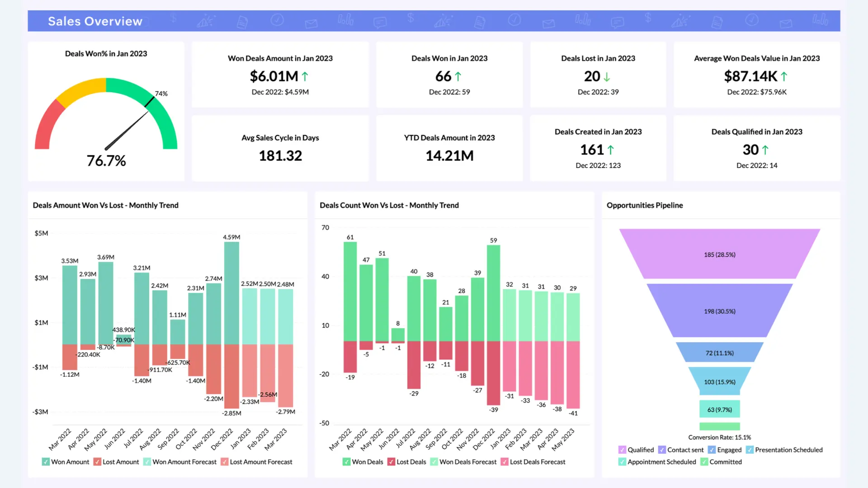The image size is (868, 488).
Task: Toggle the Lost Deals legend checkbox
Action: click(391, 462)
